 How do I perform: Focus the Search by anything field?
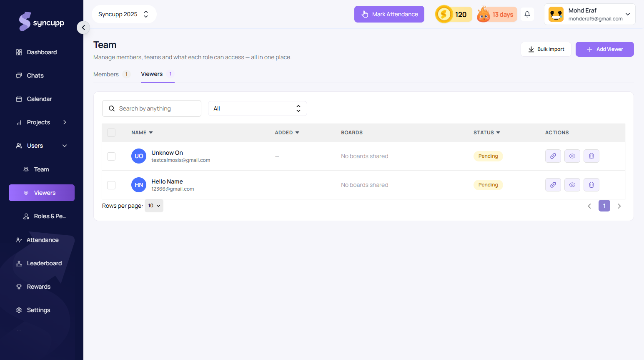(152, 108)
